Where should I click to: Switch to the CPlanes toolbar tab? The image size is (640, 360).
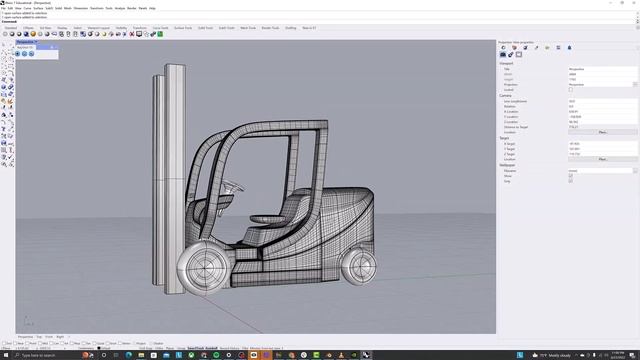pos(28,28)
